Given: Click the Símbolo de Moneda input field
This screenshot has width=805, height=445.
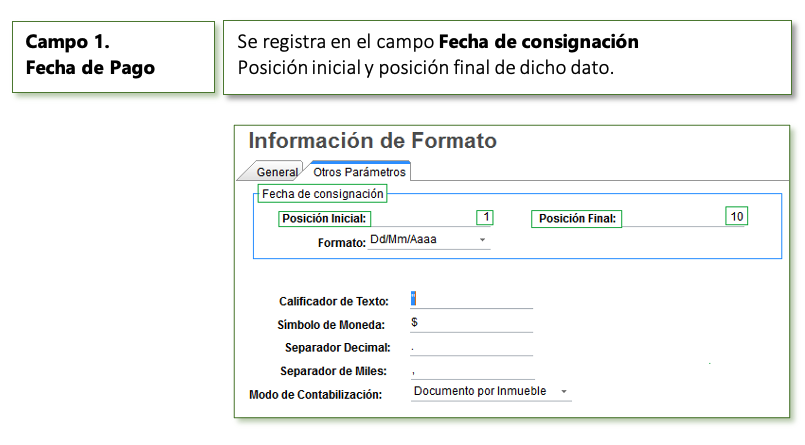Looking at the screenshot, I should pos(471,323).
